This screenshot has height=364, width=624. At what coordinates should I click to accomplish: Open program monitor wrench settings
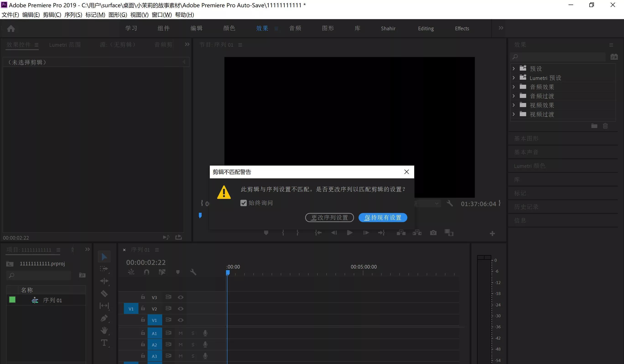450,203
